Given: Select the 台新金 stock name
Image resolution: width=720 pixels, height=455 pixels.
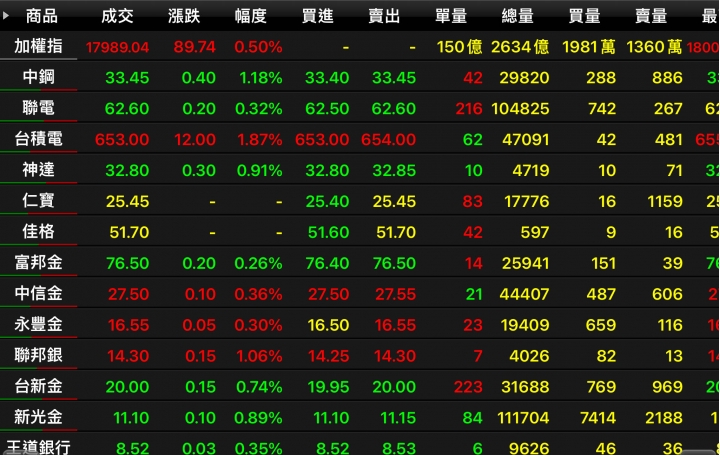Looking at the screenshot, I should point(39,386).
